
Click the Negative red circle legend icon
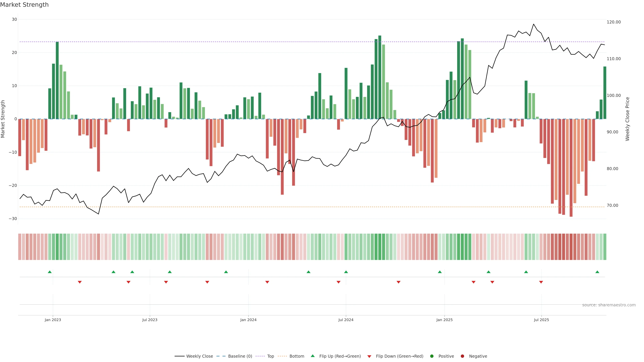[x=462, y=356]
